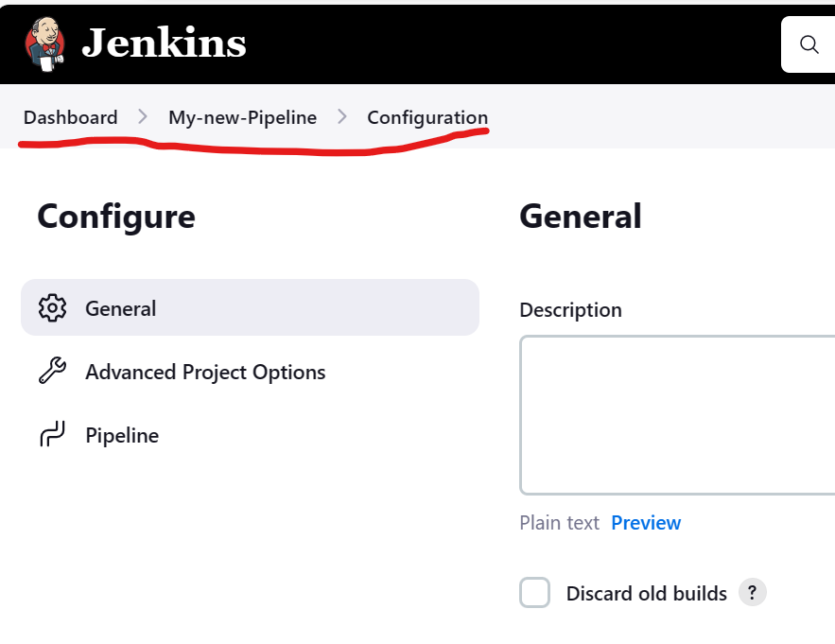Click inside the Description text area

pos(677,414)
